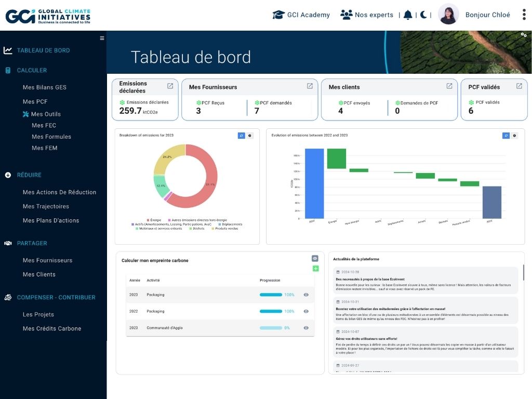The height and width of the screenshot is (399, 532).
Task: Go to Mes Bilans GES
Action: click(x=45, y=87)
